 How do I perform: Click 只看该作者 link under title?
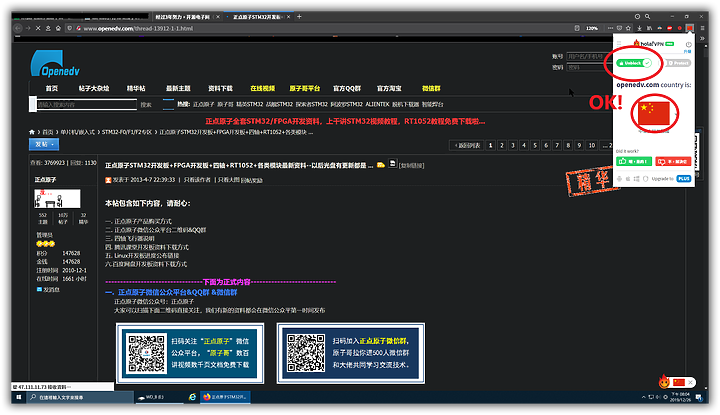(197, 179)
